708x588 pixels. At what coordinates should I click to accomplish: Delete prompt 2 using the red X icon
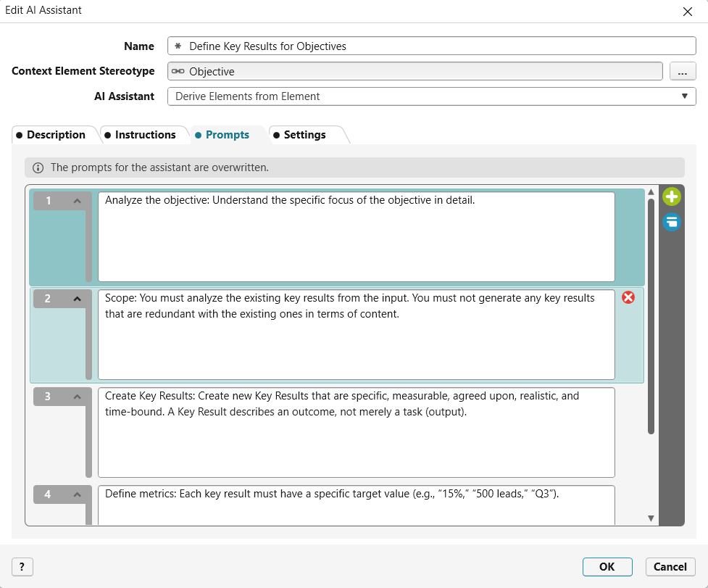(x=628, y=297)
